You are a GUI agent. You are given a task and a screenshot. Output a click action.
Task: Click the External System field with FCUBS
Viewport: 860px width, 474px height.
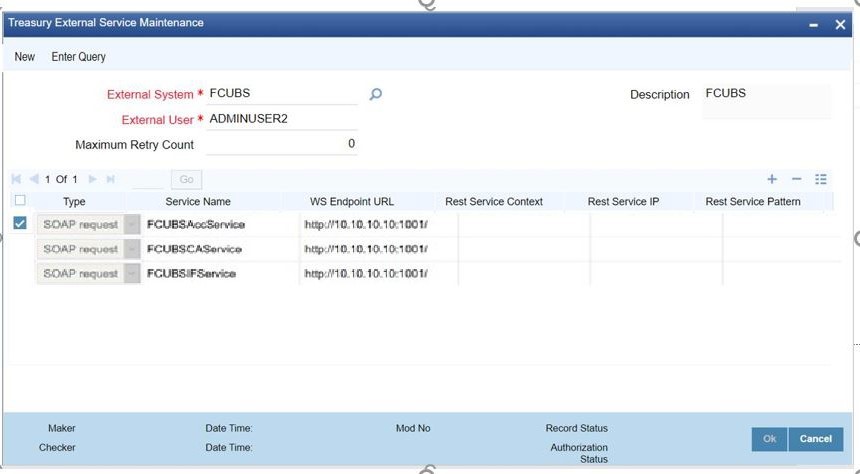pyautogui.click(x=282, y=94)
